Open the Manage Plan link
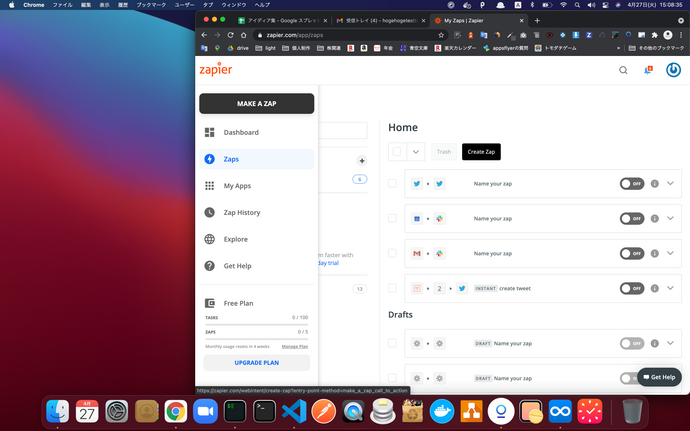 click(295, 346)
